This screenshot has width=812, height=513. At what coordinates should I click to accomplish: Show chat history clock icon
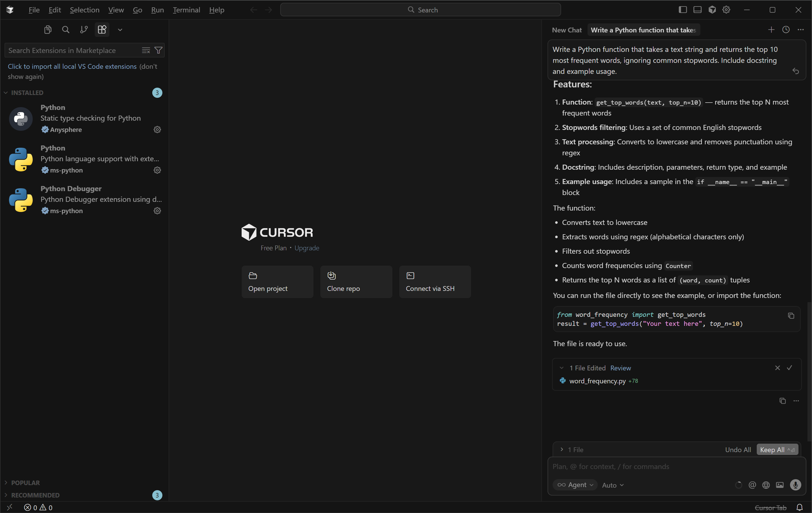(x=786, y=30)
